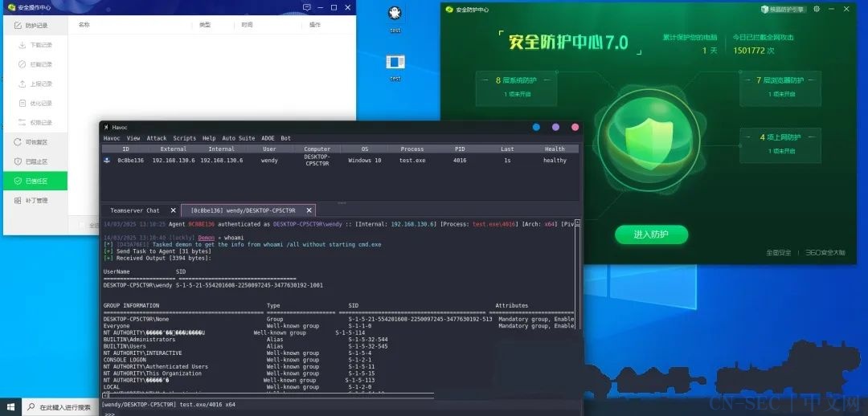Open the 防护记录 sidebar entry with pencil icon
Viewport: 868px width, 416px height.
pos(35,26)
